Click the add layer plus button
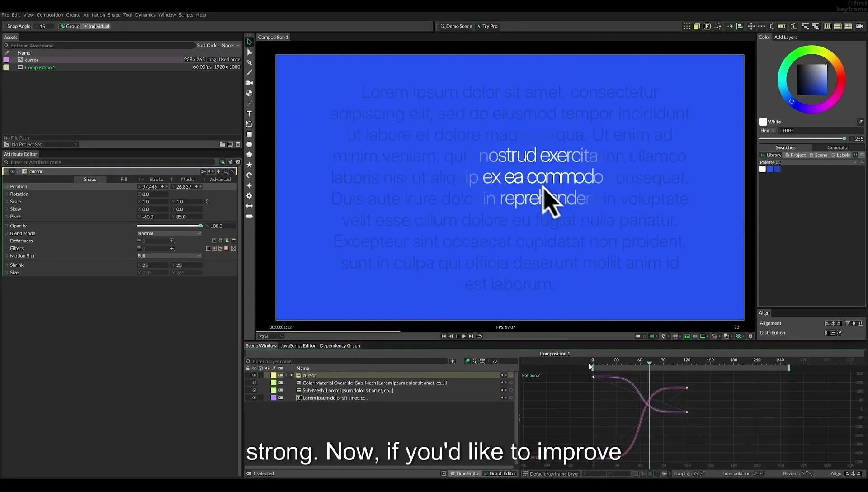Image resolution: width=868 pixels, height=492 pixels. 452,361
